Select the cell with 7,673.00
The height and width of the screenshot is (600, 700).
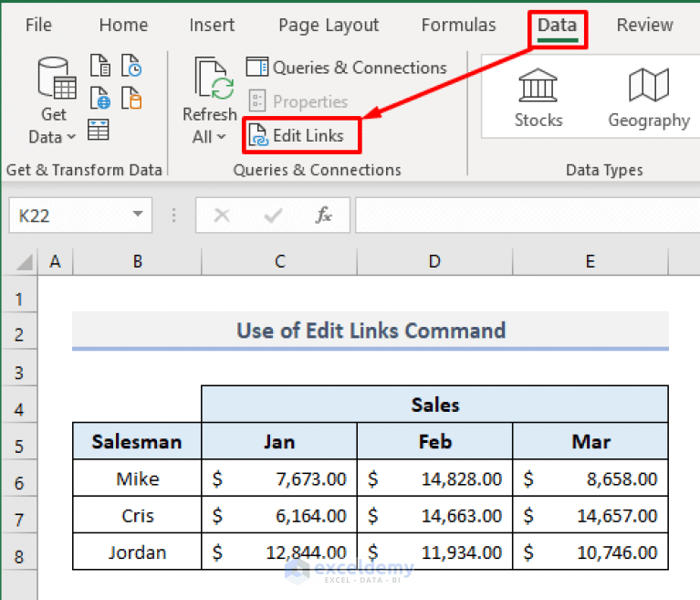coord(279,478)
